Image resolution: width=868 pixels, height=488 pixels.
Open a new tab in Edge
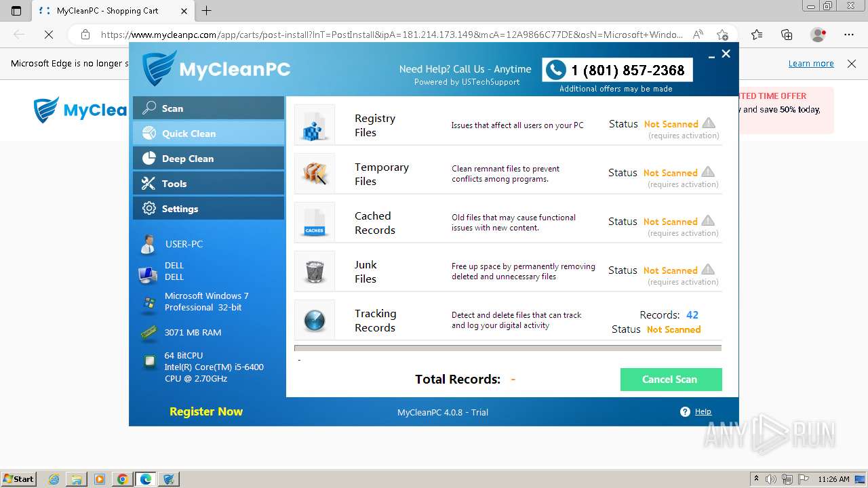click(x=207, y=11)
